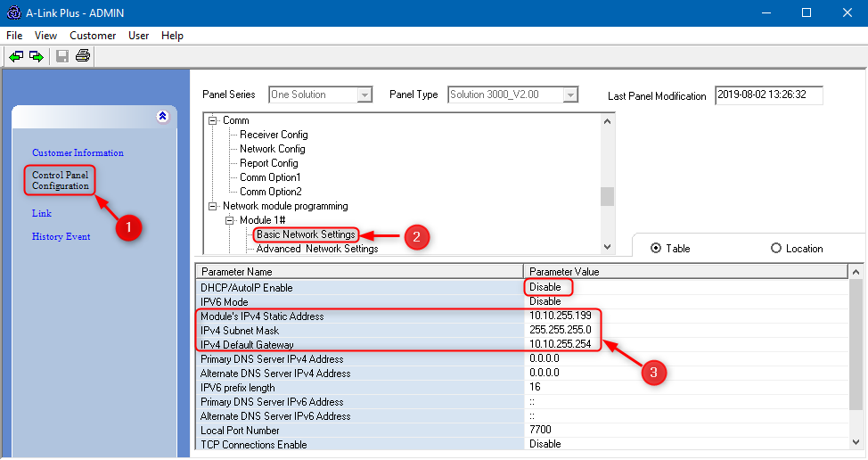
Task: Click parameter table scrollbar down arrow
Action: (x=856, y=442)
